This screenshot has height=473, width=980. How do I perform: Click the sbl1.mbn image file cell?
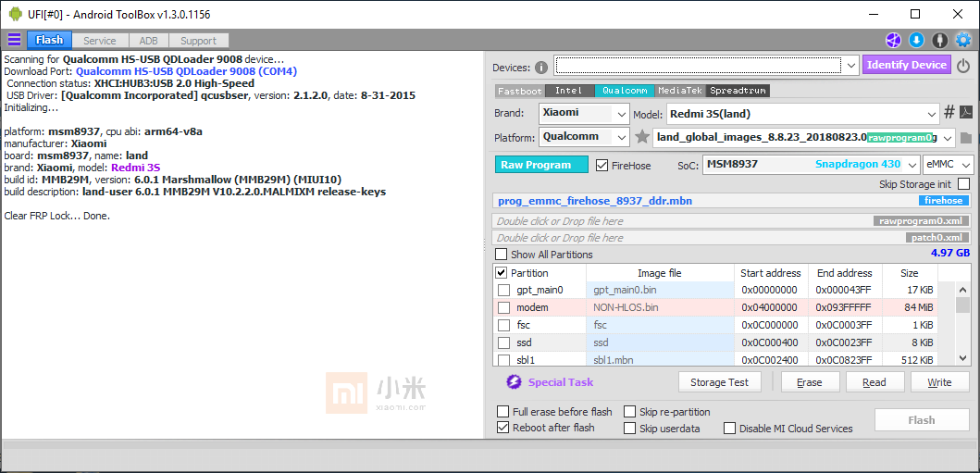[660, 360]
